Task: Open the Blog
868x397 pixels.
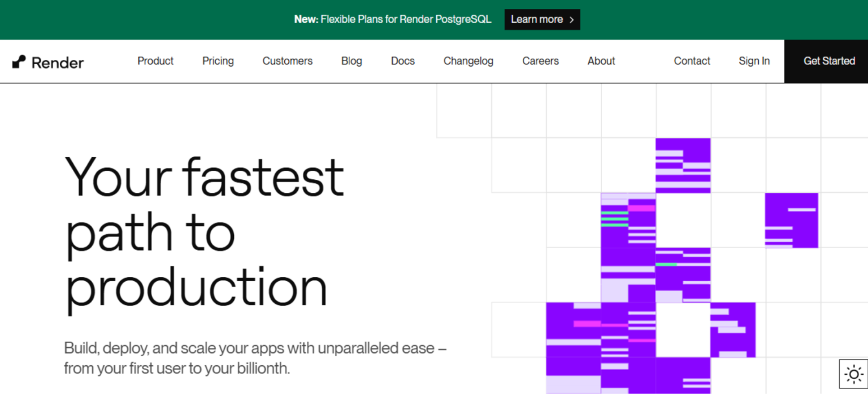Action: pyautogui.click(x=351, y=61)
